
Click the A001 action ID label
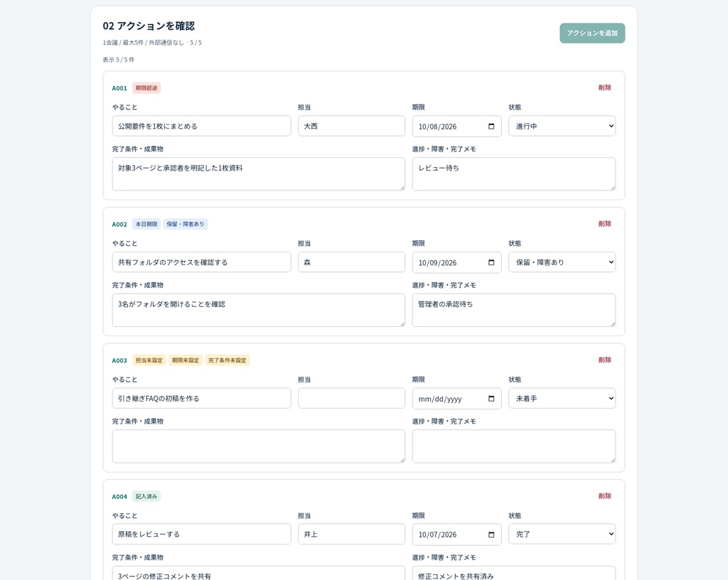(119, 88)
